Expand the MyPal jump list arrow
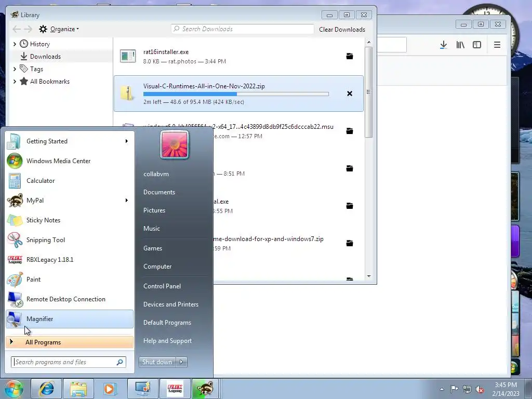This screenshot has height=399, width=532. click(x=127, y=200)
